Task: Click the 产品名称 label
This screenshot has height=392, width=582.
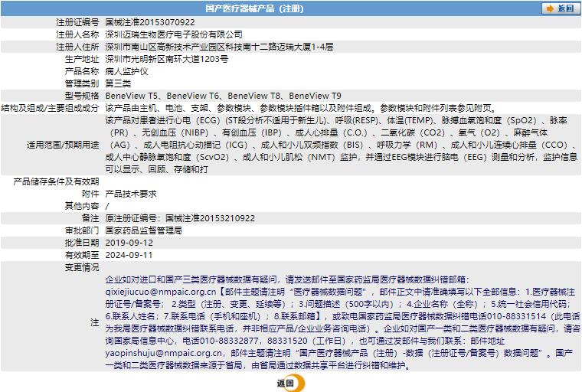Action: [82, 71]
